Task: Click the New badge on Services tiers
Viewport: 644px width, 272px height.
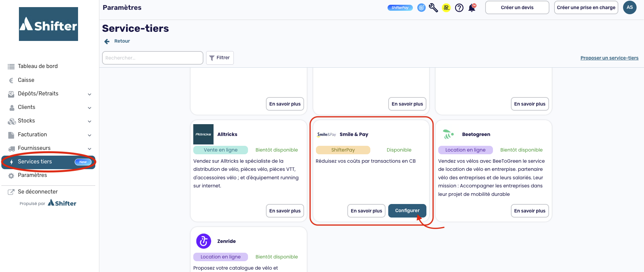Action: (83, 162)
